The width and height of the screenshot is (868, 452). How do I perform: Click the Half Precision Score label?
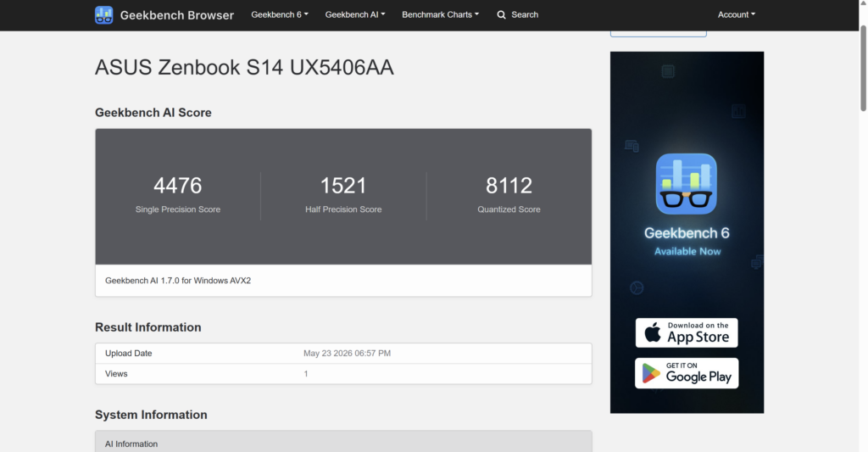(343, 209)
